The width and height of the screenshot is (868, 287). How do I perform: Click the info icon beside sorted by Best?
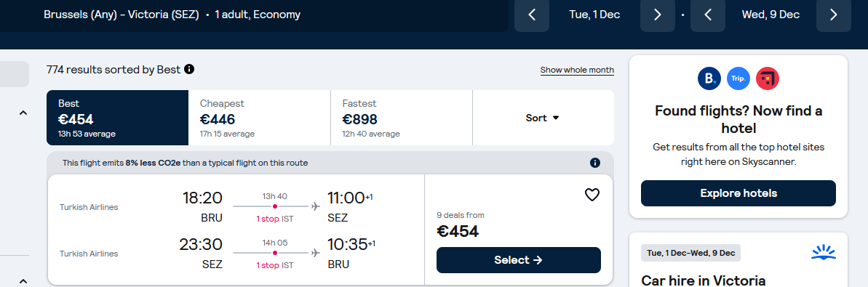tap(189, 69)
